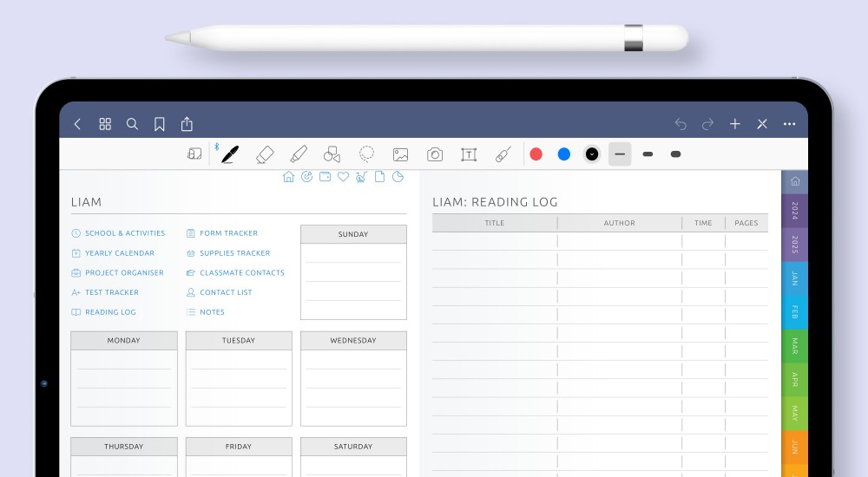This screenshot has width=868, height=477.
Task: Tap the home tab on right sidebar
Action: tap(794, 181)
